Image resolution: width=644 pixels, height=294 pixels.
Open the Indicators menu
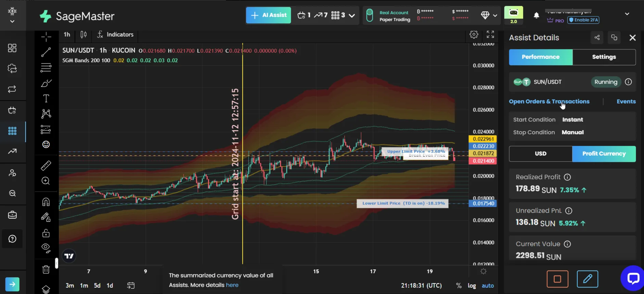click(115, 35)
